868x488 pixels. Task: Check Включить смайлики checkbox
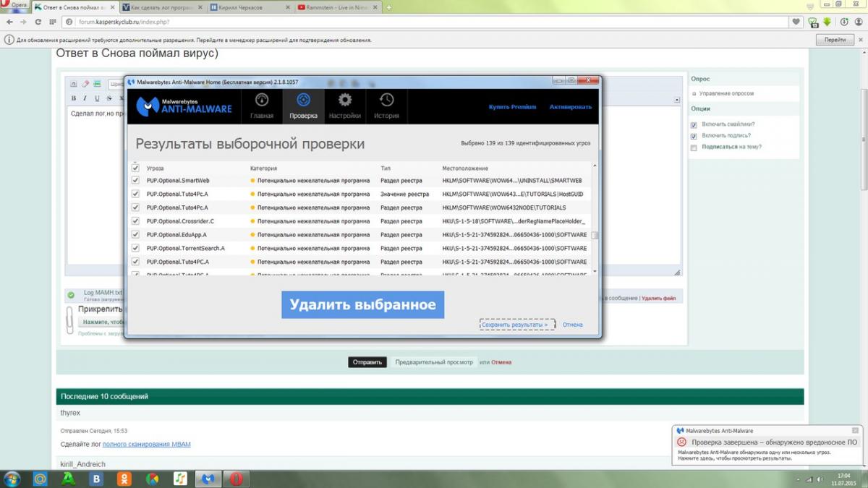click(694, 124)
